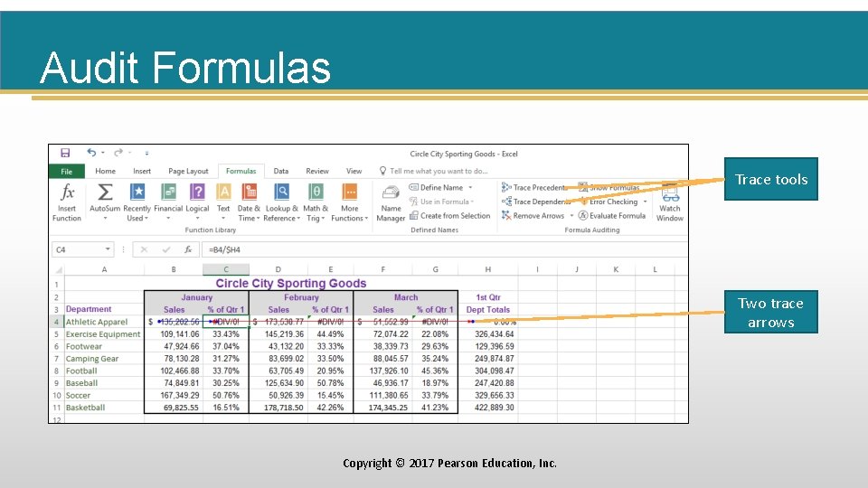Open Insert Function dialog
868x488 pixels.
click(x=67, y=202)
